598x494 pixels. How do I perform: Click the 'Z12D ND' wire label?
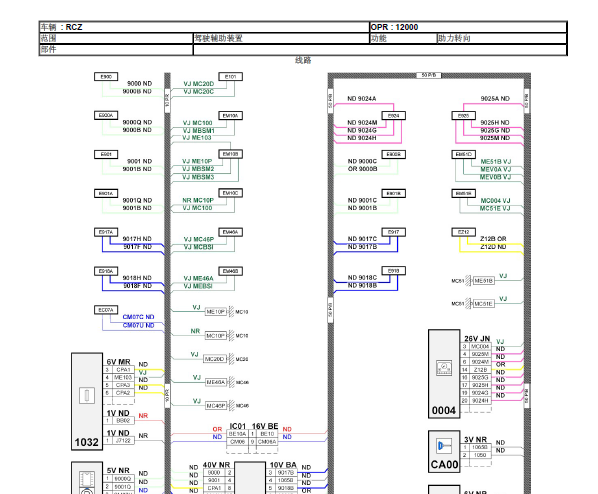click(x=493, y=247)
